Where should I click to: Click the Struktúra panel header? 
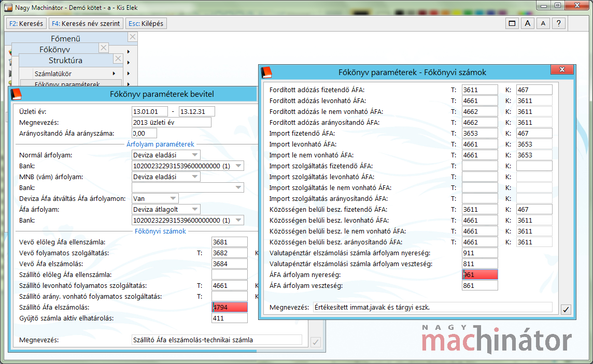pos(65,60)
